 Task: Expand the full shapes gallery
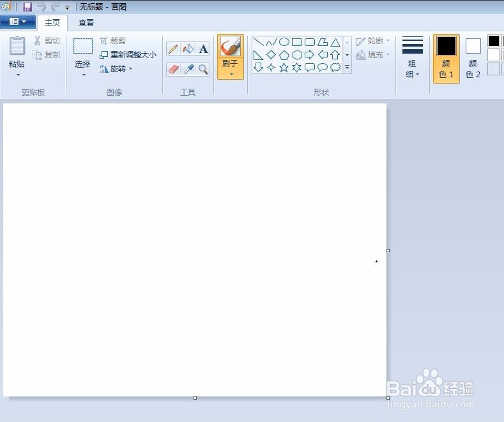pyautogui.click(x=347, y=68)
